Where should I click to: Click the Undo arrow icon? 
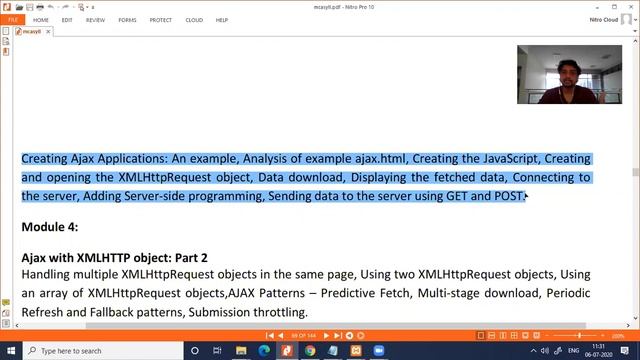51,7
